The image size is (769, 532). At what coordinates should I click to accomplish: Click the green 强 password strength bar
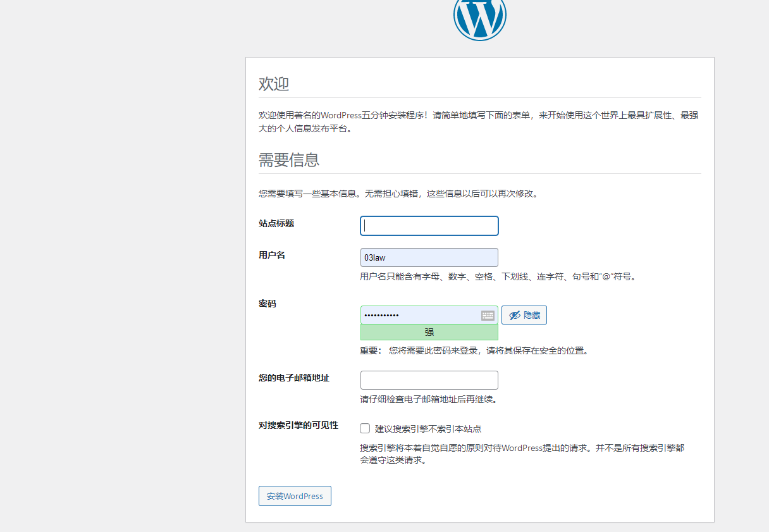click(429, 332)
